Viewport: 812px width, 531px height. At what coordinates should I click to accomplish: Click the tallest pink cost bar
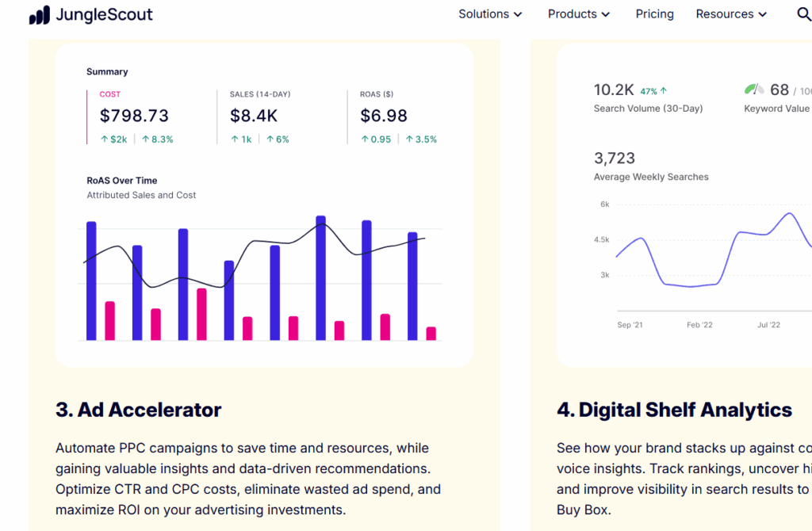pos(201,314)
